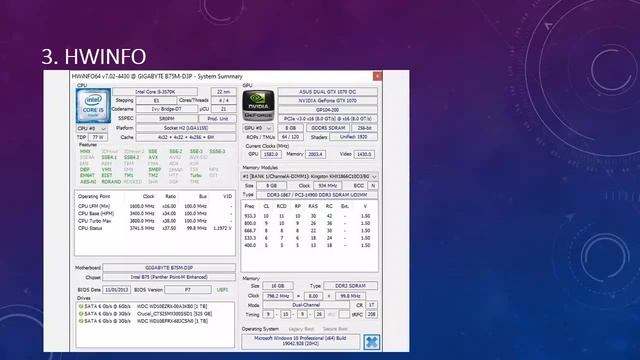640x360 pixels.
Task: Click the green UEFI label
Action: point(222,290)
